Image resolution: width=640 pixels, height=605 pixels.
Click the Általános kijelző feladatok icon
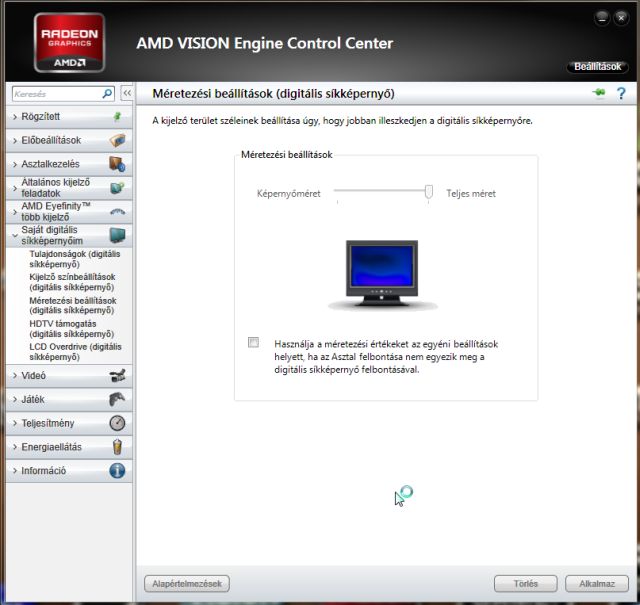click(x=118, y=188)
